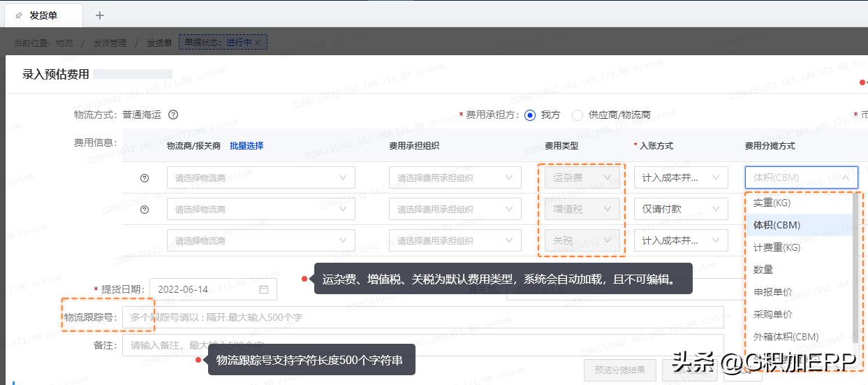868x385 pixels.
Task: Choose 体积(CBM) from the dropdown list
Action: (799, 225)
